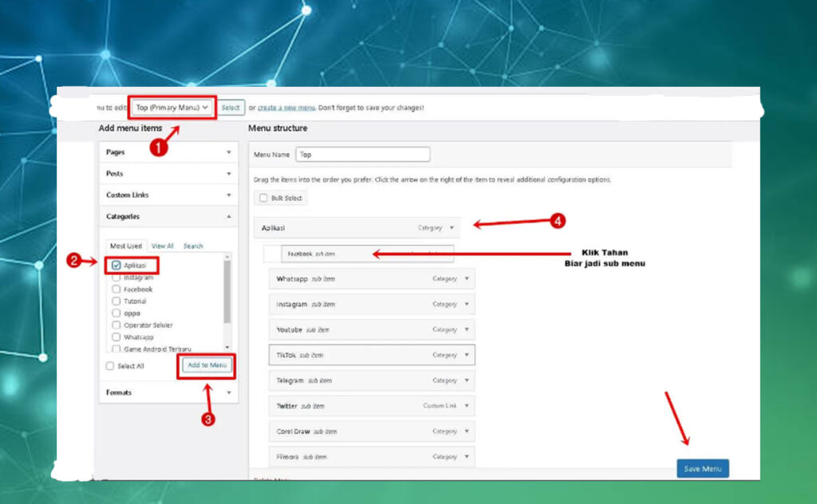Follow the create a new menu link

(286, 108)
